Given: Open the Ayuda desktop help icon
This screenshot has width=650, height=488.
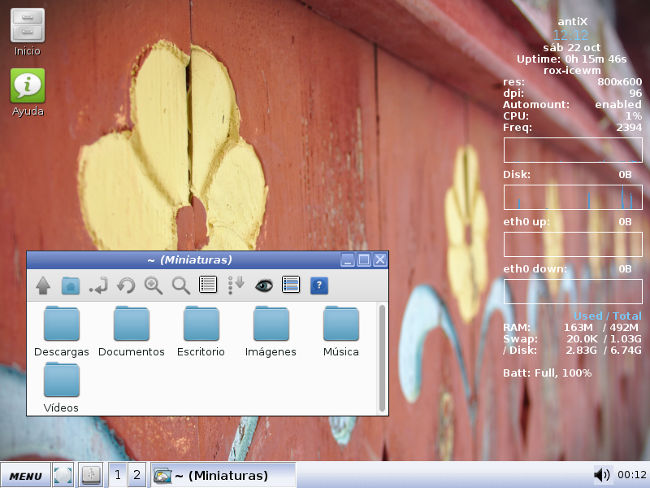Looking at the screenshot, I should [27, 92].
